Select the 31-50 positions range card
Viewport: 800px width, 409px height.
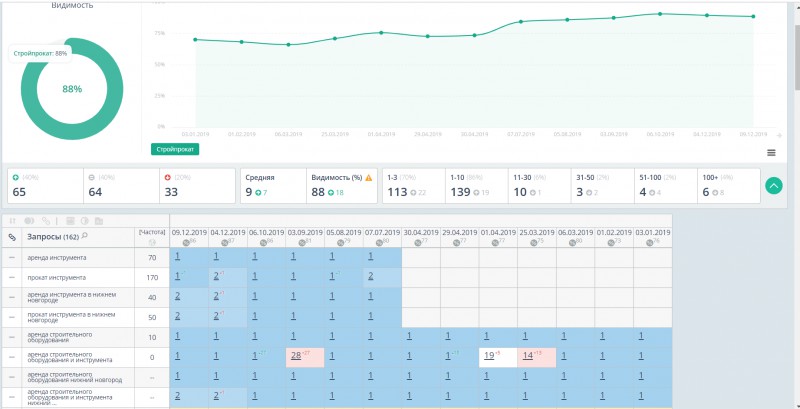click(603, 186)
